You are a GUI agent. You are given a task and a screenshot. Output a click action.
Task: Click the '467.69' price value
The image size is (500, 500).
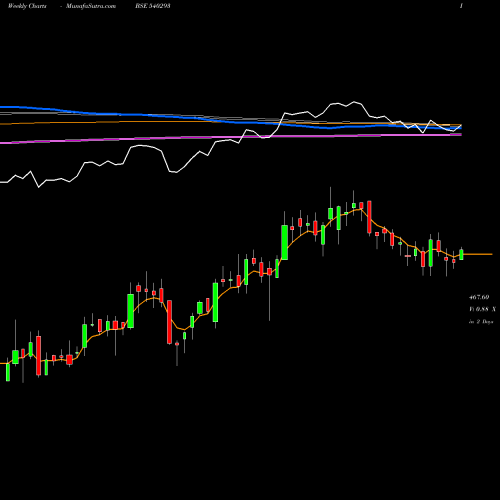(x=479, y=297)
